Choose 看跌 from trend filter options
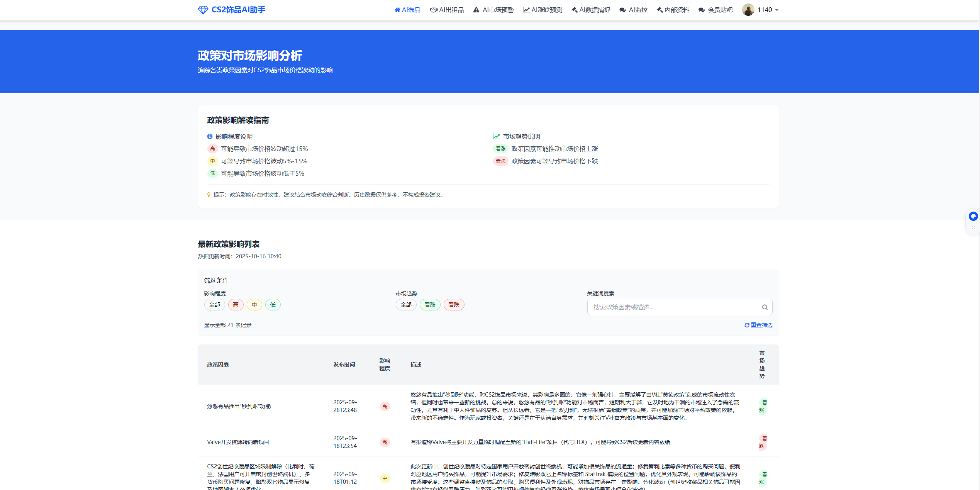Screen dimensions: 980x490 [454, 305]
